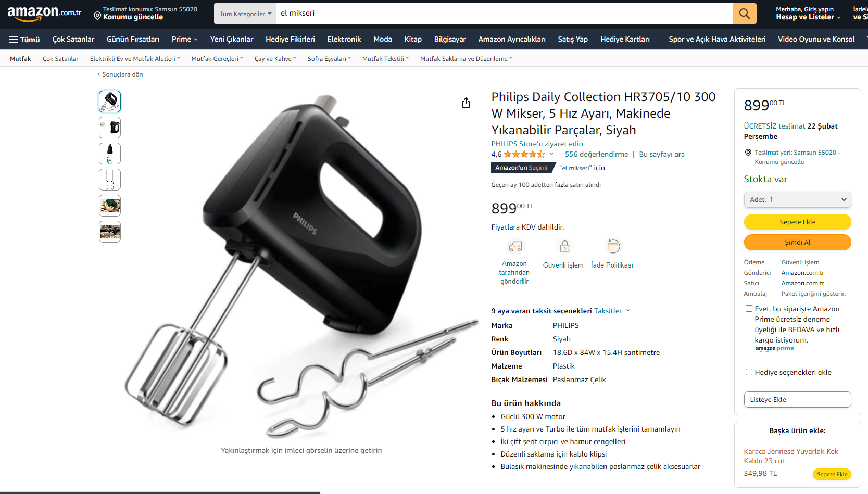Screen dimensions: 868x494
Task: Open the 556 değerlendirme reviews link
Action: click(x=596, y=155)
